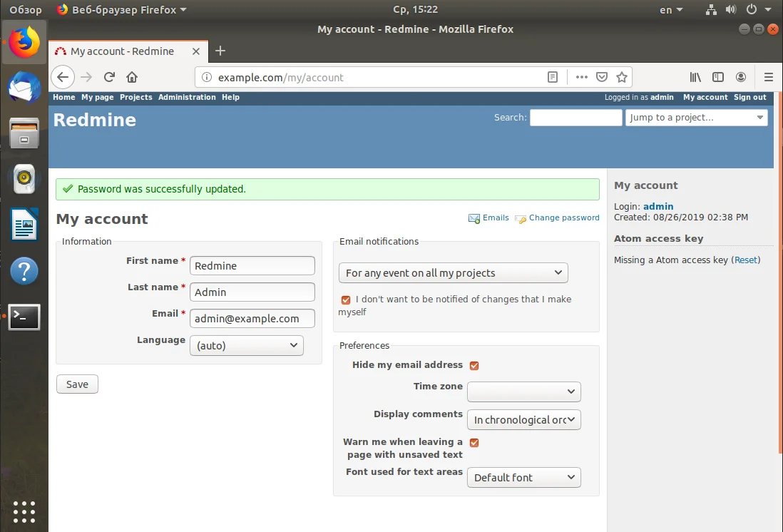783x532 pixels.
Task: Open the Time zone dropdown
Action: click(524, 392)
